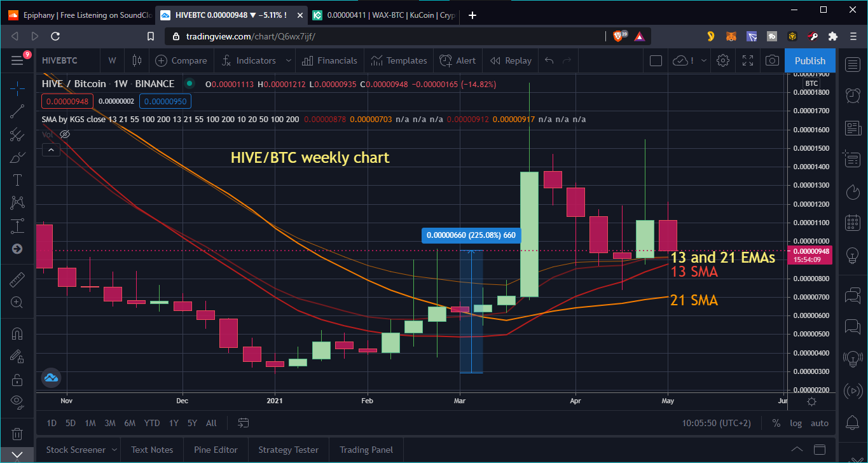Open indicator Templates
This screenshot has width=868, height=463.
[x=399, y=60]
